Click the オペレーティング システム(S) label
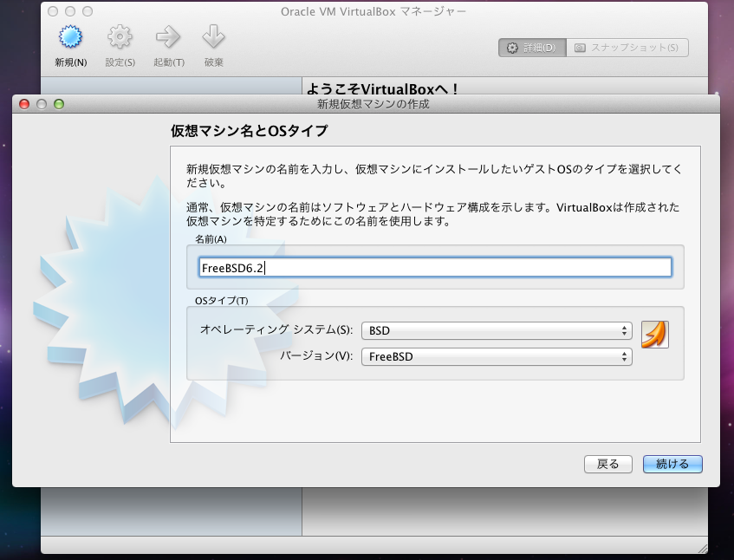Viewport: 734px width, 560px height. click(x=276, y=329)
